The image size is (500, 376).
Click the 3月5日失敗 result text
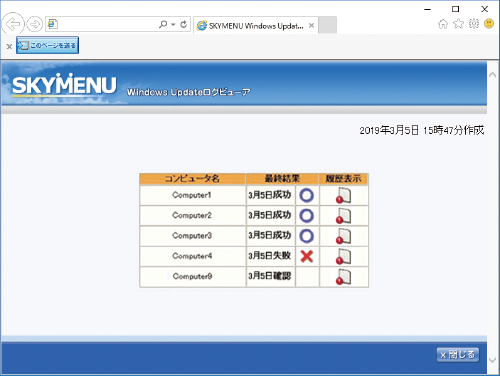click(270, 256)
